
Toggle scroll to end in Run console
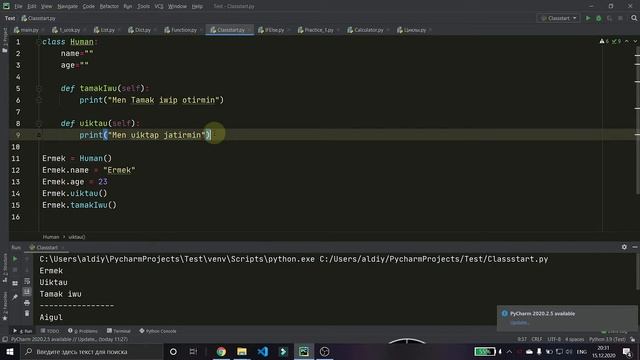(27, 291)
